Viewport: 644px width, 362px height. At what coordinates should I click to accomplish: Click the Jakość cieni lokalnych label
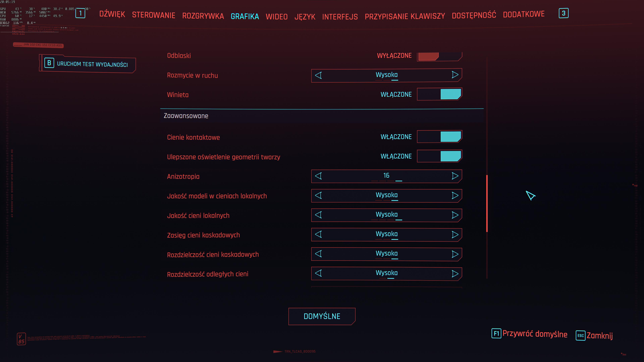click(x=198, y=215)
